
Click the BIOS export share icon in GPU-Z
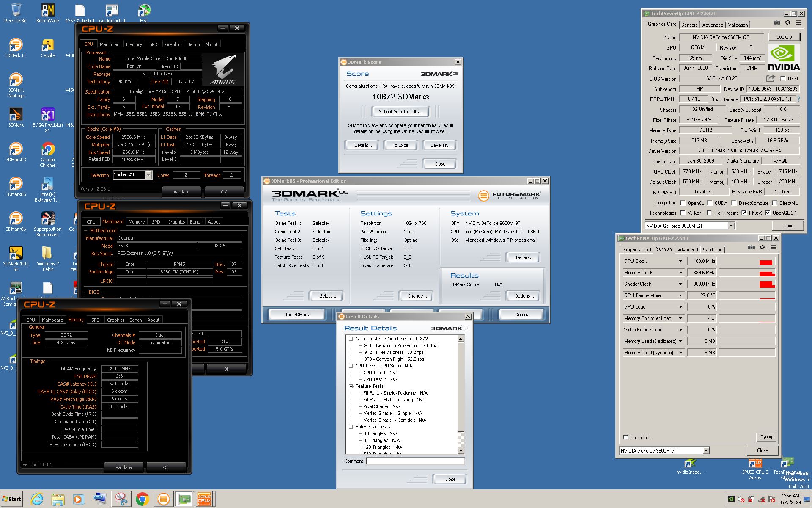pos(771,78)
